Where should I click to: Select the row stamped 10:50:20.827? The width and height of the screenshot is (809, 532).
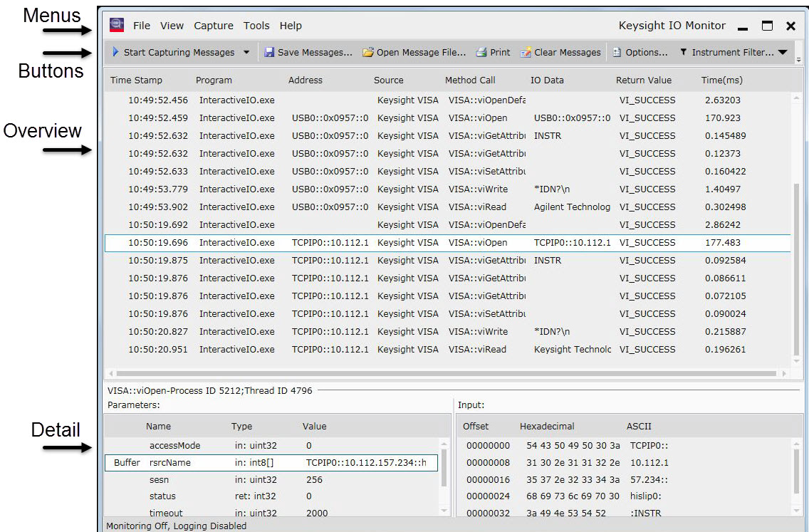pyautogui.click(x=447, y=331)
